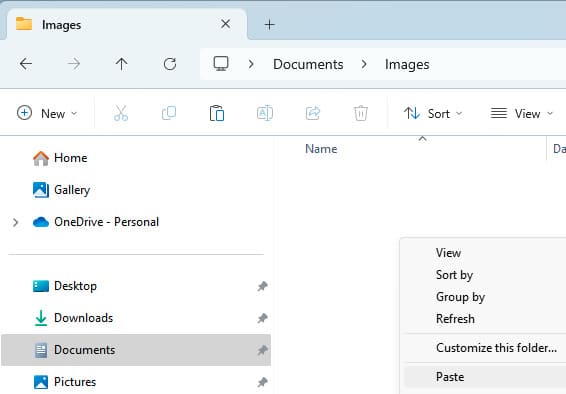
Task: Open the New dropdown menu
Action: 47,113
